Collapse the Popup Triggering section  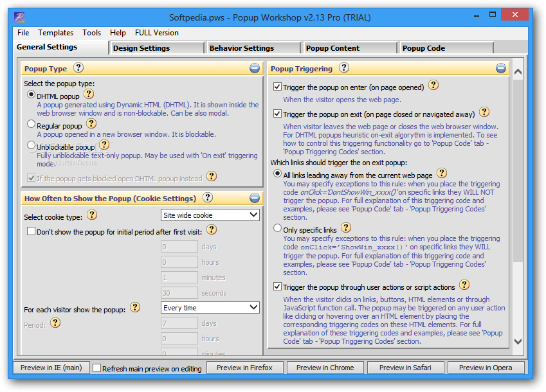click(501, 68)
